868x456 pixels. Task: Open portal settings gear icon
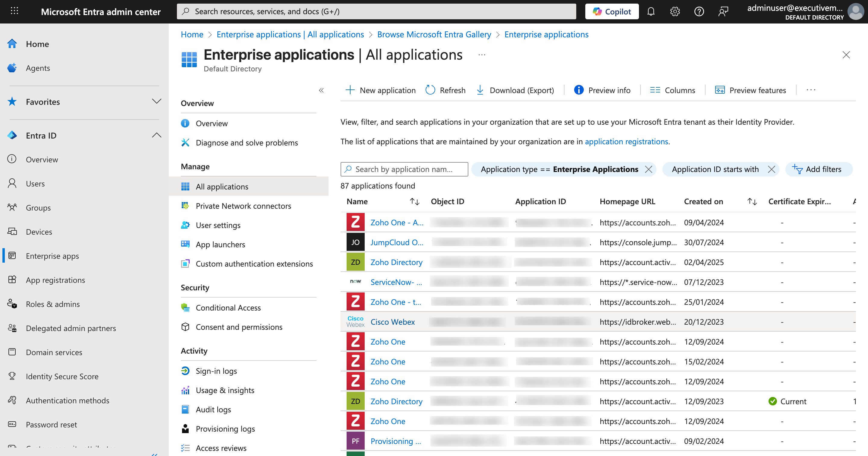[675, 11]
